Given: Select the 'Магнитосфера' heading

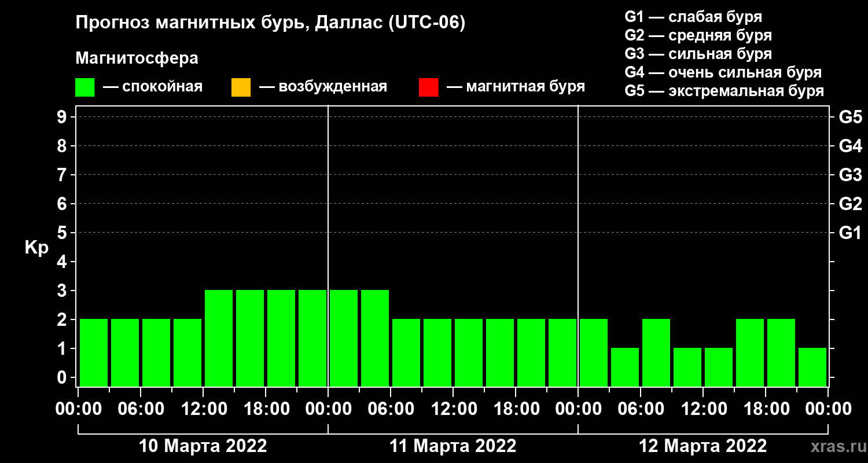Looking at the screenshot, I should (x=137, y=58).
